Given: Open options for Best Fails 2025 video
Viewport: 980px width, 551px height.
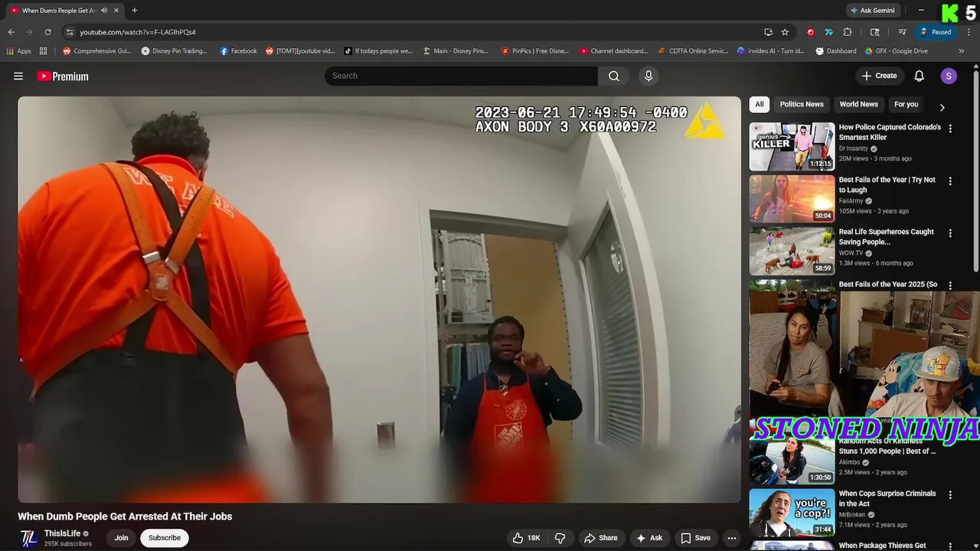Looking at the screenshot, I should [x=950, y=285].
